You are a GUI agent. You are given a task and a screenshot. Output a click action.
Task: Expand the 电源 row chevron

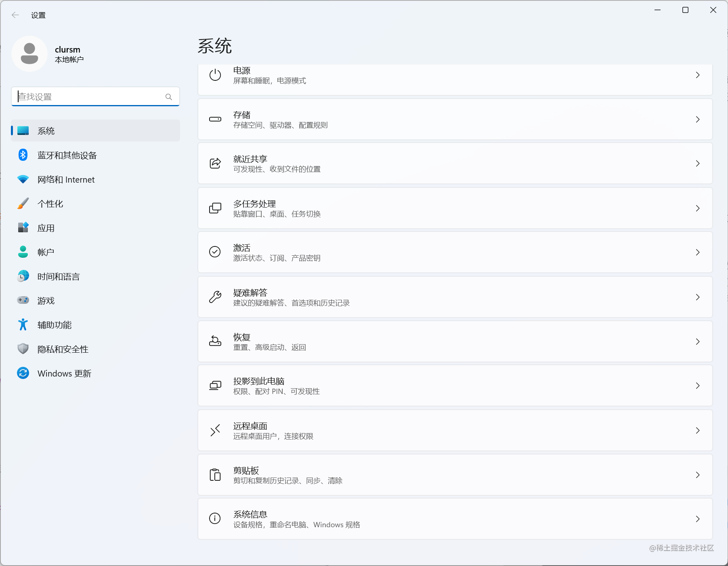point(698,75)
